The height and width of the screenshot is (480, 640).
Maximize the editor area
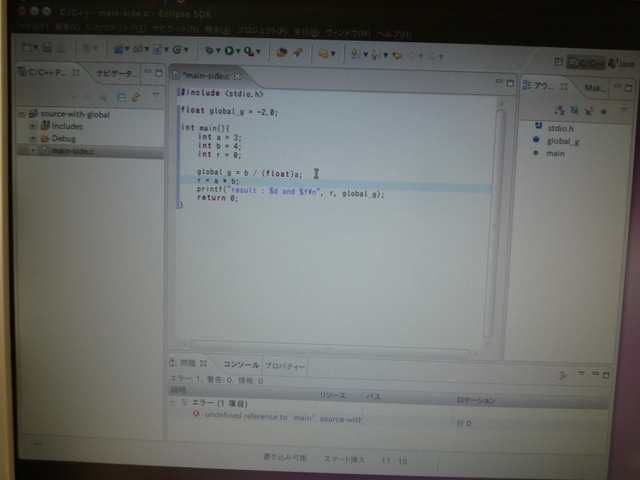coord(510,83)
